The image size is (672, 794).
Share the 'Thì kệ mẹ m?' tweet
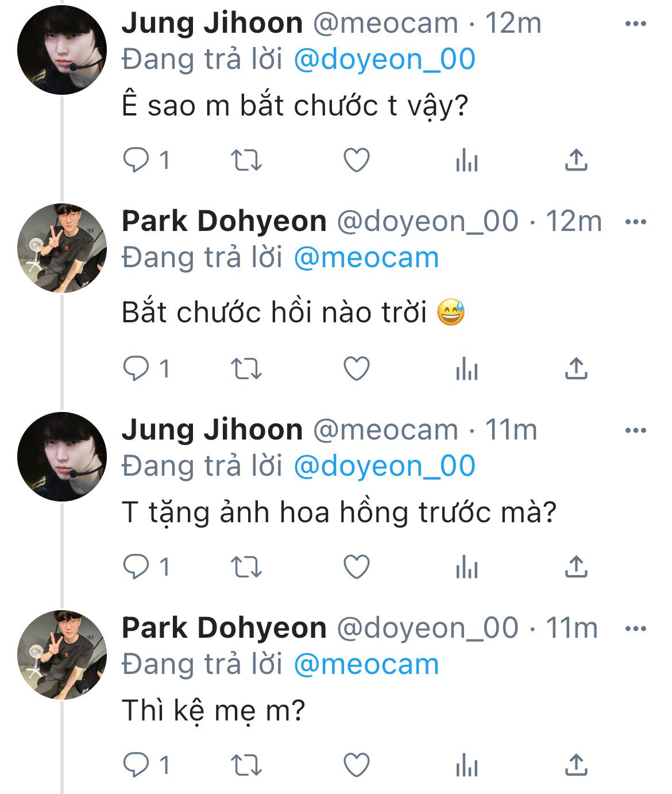[x=576, y=765]
